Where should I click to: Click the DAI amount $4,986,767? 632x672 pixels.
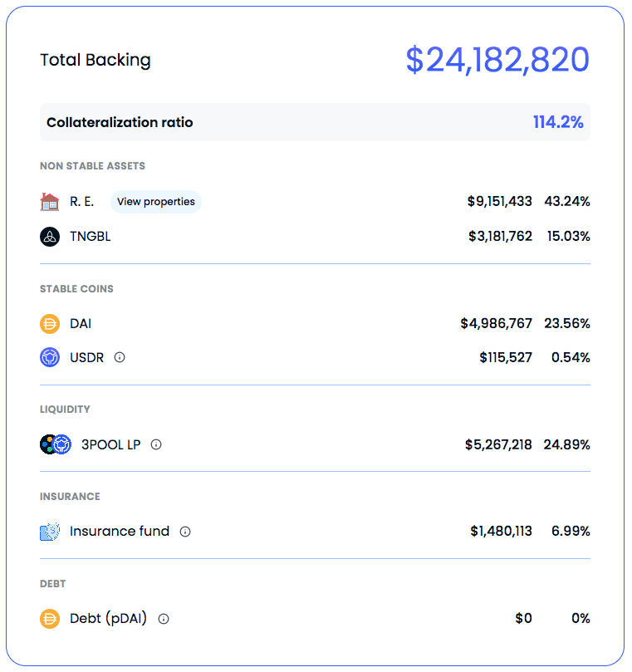pyautogui.click(x=496, y=324)
